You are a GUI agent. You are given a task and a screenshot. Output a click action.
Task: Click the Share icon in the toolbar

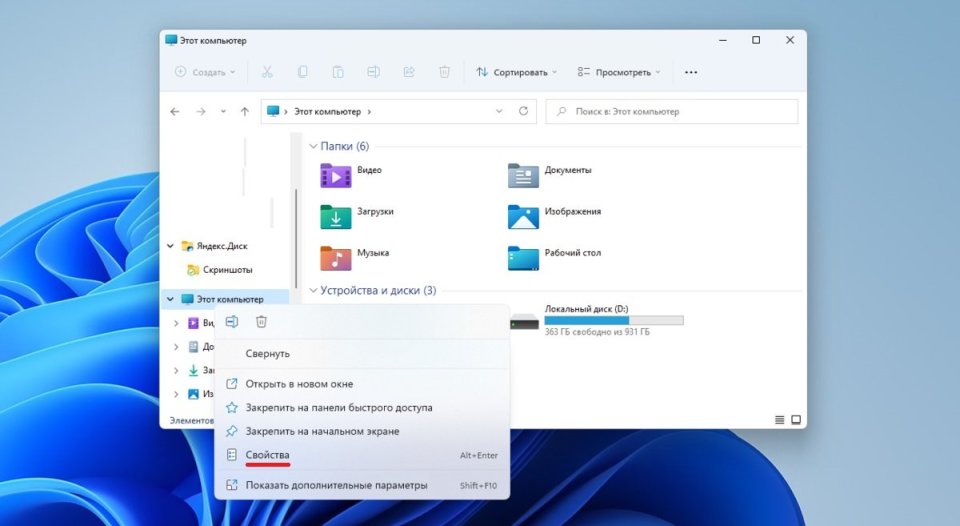[x=408, y=72]
